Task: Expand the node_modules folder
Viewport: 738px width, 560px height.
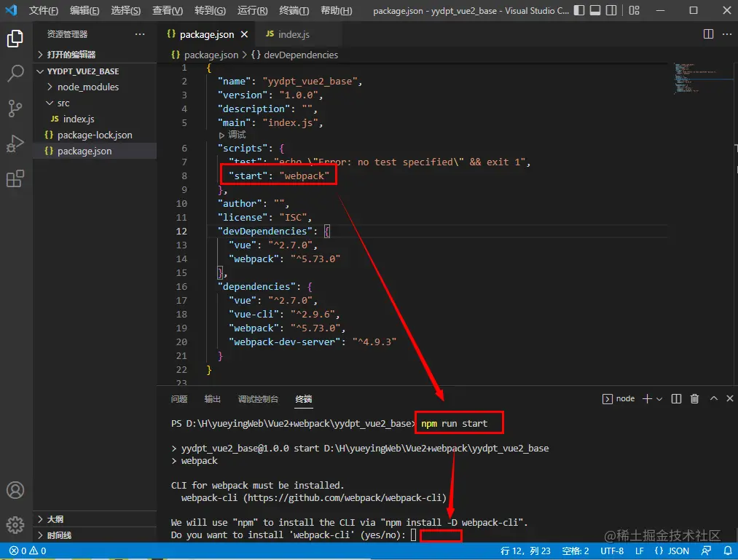Action: click(95, 87)
